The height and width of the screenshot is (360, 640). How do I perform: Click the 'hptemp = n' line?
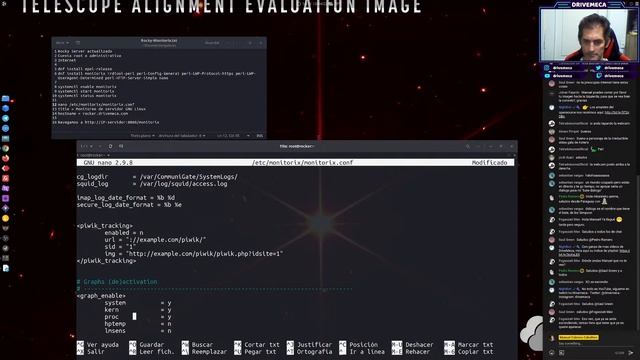pos(138,324)
